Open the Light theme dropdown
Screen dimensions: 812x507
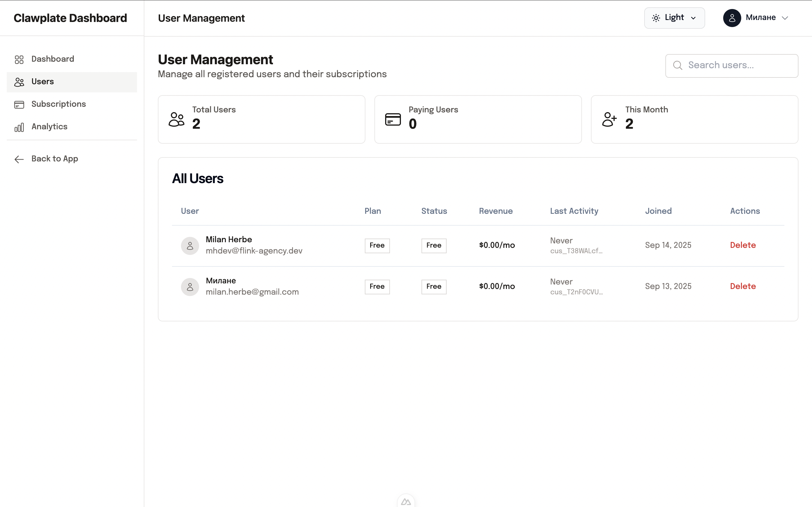click(674, 18)
